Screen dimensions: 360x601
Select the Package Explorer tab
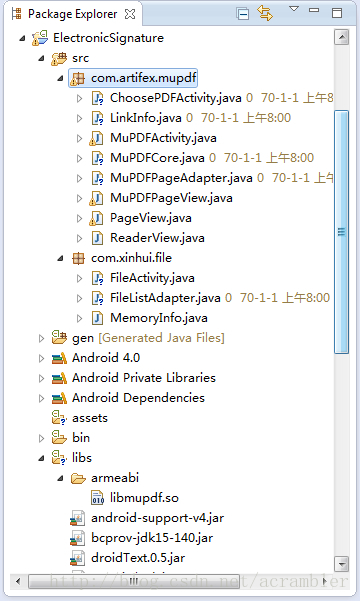pos(72,14)
